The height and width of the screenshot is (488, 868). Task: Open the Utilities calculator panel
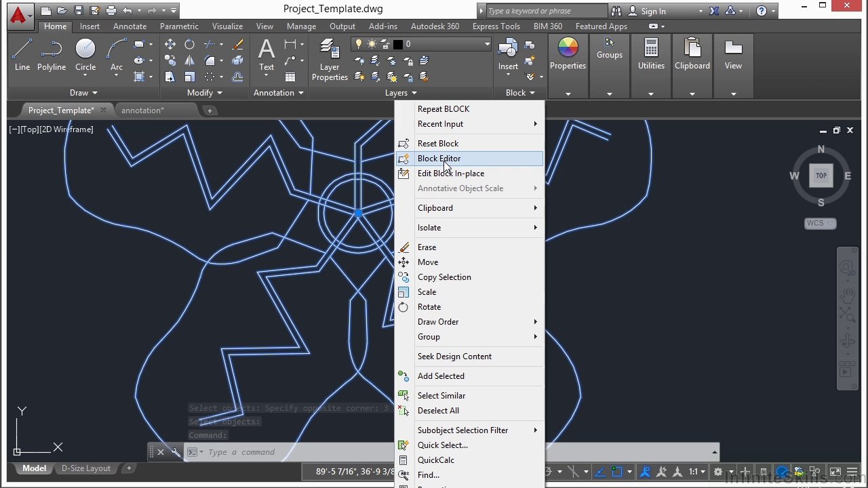pyautogui.click(x=651, y=54)
